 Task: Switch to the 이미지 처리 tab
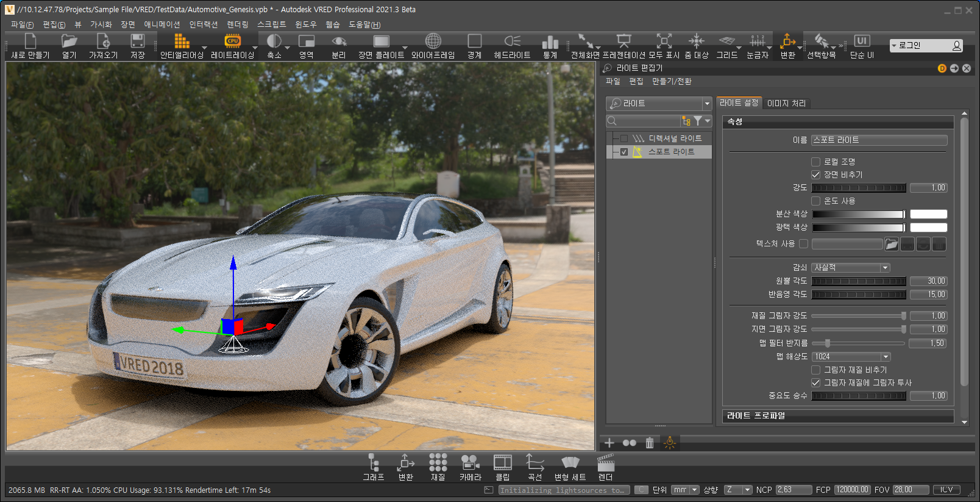tap(786, 103)
